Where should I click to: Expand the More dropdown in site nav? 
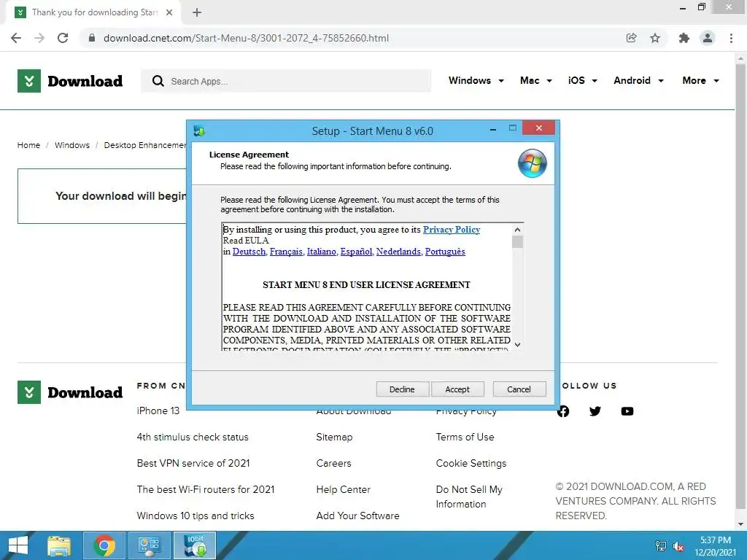pyautogui.click(x=700, y=80)
